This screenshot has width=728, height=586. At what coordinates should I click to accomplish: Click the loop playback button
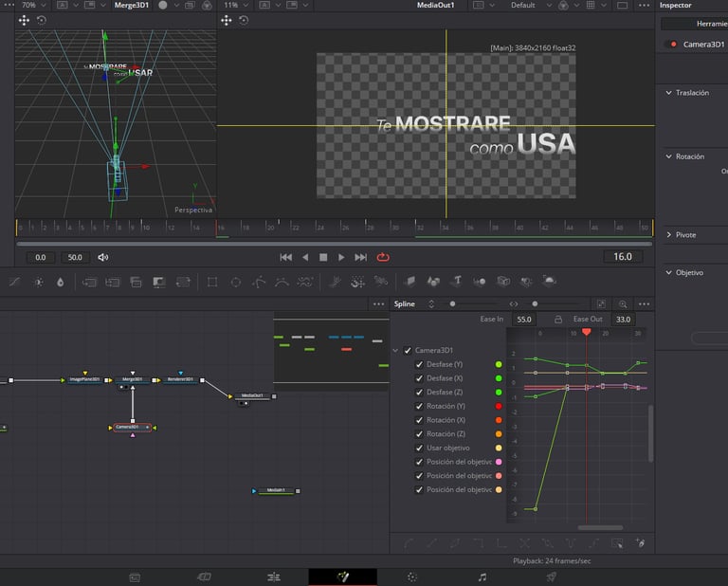(383, 257)
